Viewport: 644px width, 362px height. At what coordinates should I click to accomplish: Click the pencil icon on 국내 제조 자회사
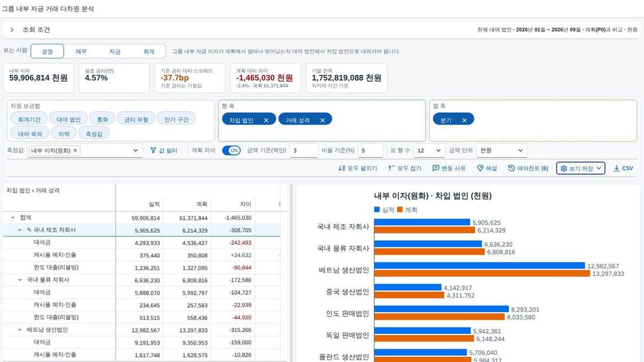click(x=29, y=230)
